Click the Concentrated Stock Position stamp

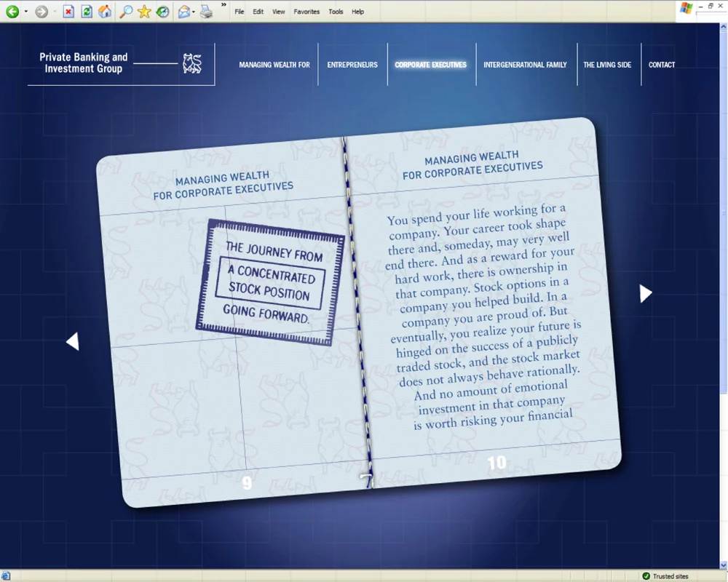tap(270, 282)
